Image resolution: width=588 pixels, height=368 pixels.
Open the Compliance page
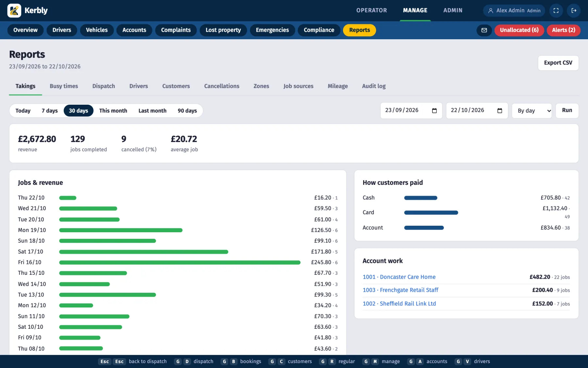tap(319, 30)
